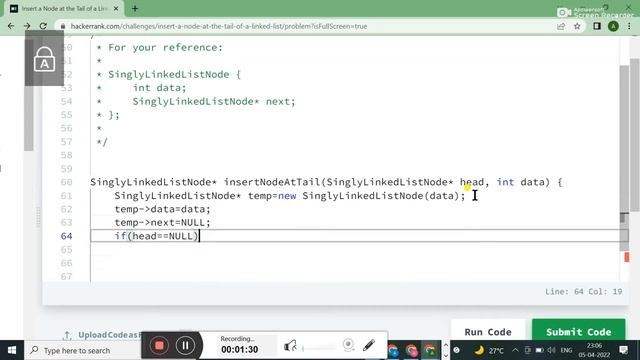Open Chrome profile avatar A
640x360 pixels.
point(613,26)
